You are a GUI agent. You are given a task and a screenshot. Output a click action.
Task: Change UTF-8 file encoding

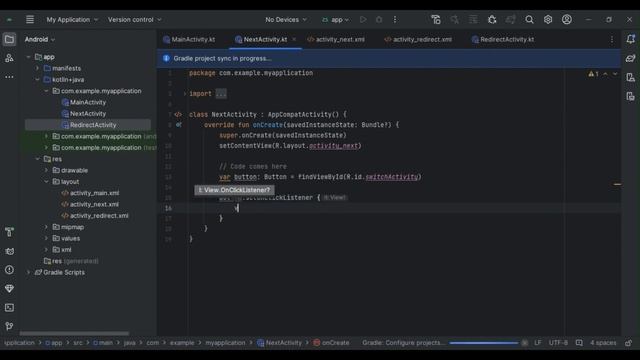coord(558,343)
